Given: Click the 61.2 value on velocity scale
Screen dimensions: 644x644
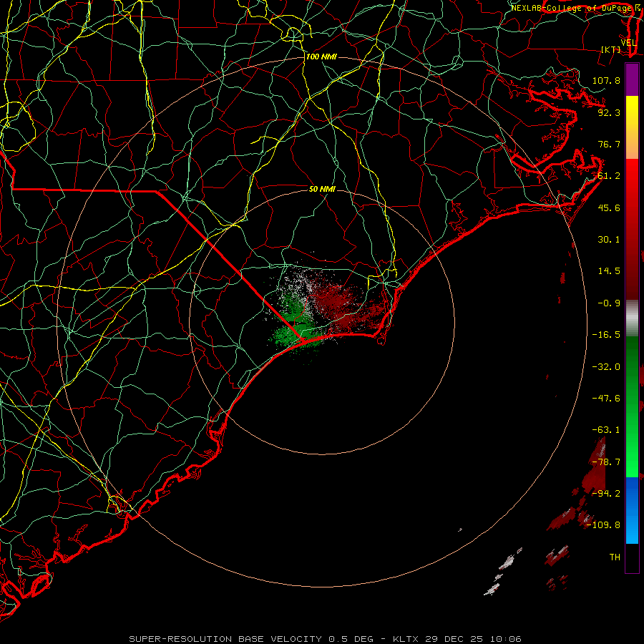Looking at the screenshot, I should [x=609, y=176].
